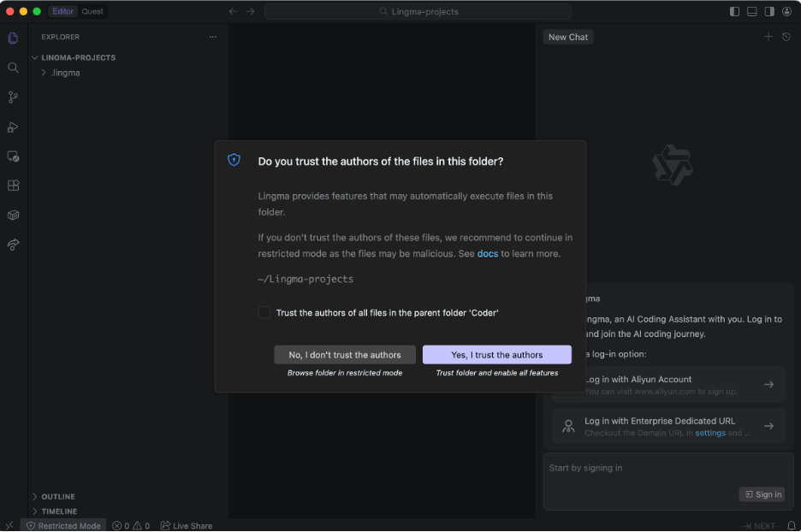Click the Sign in button in chat

pos(762,494)
